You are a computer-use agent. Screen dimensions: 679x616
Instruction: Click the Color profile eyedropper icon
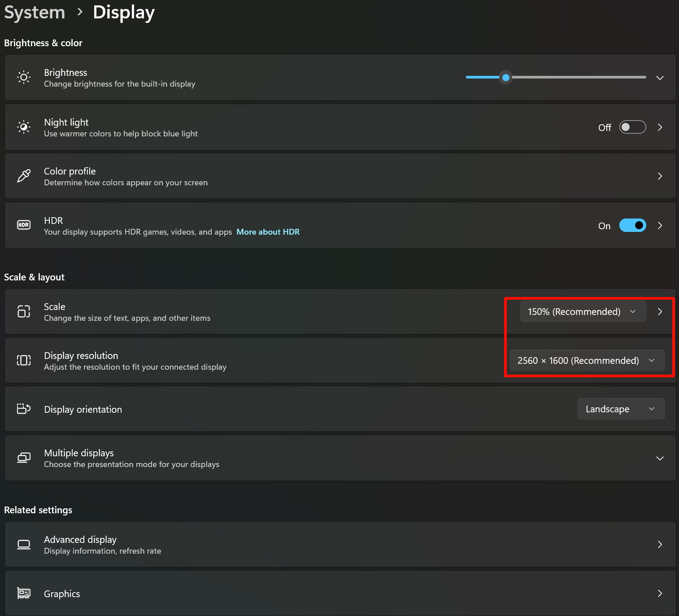(x=24, y=176)
